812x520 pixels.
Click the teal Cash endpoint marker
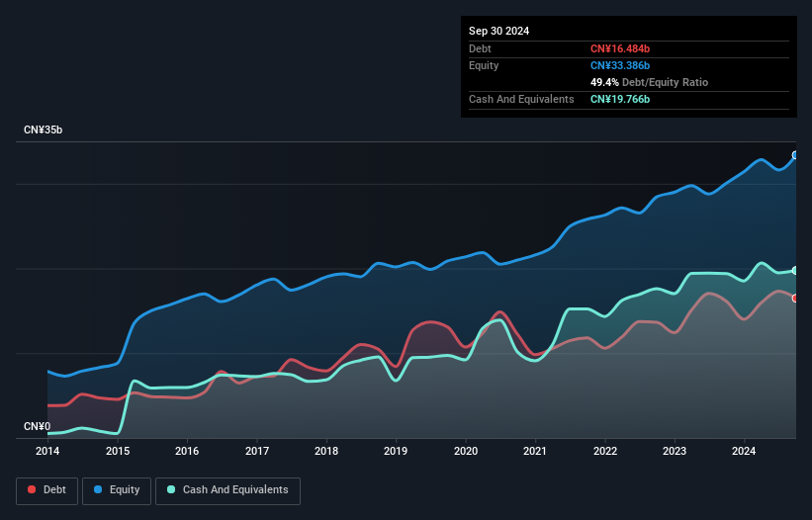[x=794, y=270]
